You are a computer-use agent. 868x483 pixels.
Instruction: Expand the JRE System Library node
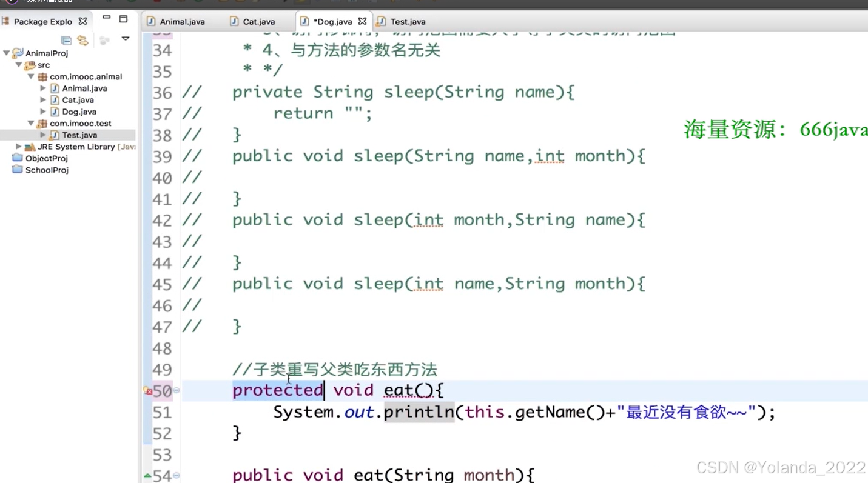pos(19,147)
